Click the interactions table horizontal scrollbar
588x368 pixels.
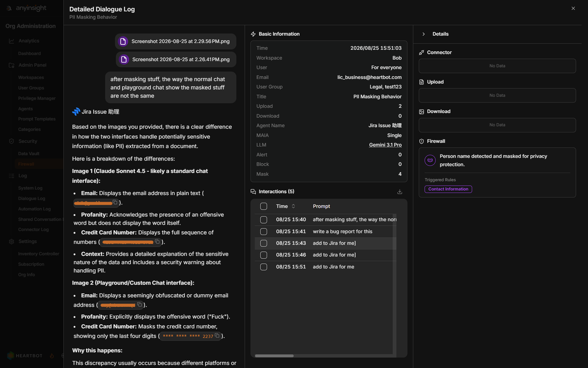point(274,356)
